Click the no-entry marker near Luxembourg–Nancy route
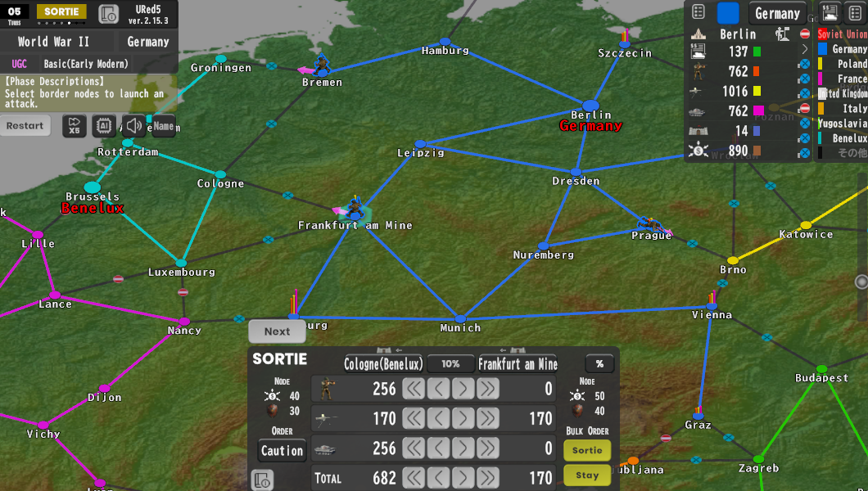 click(183, 292)
